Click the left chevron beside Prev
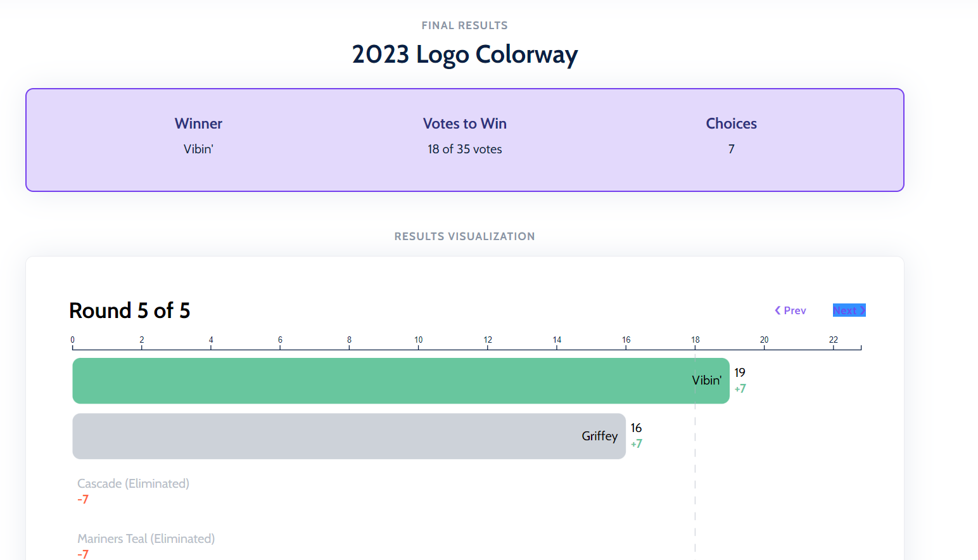This screenshot has height=560, width=978. tap(777, 310)
